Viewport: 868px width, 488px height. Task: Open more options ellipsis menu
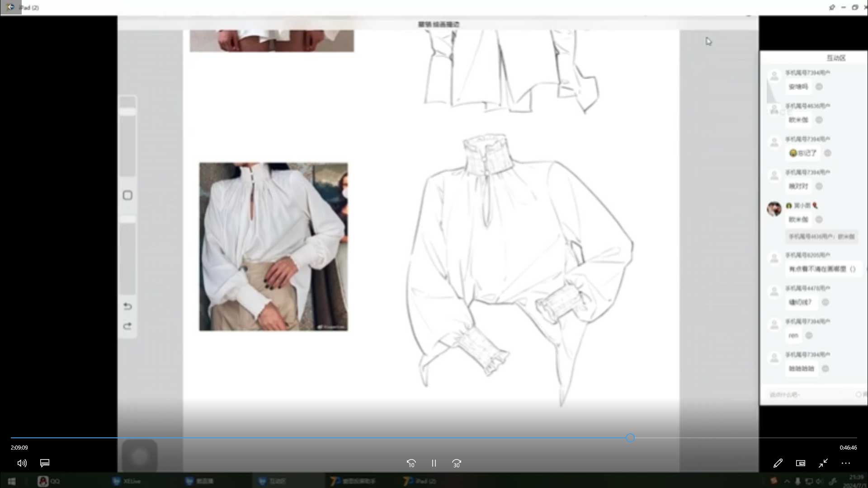coord(846,463)
